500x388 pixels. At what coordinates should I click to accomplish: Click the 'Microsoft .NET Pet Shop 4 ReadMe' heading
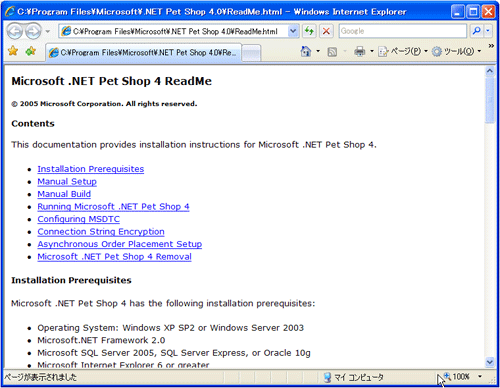click(111, 81)
